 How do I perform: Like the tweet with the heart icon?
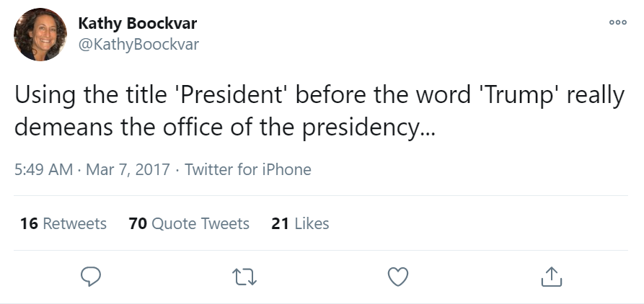coord(398,275)
